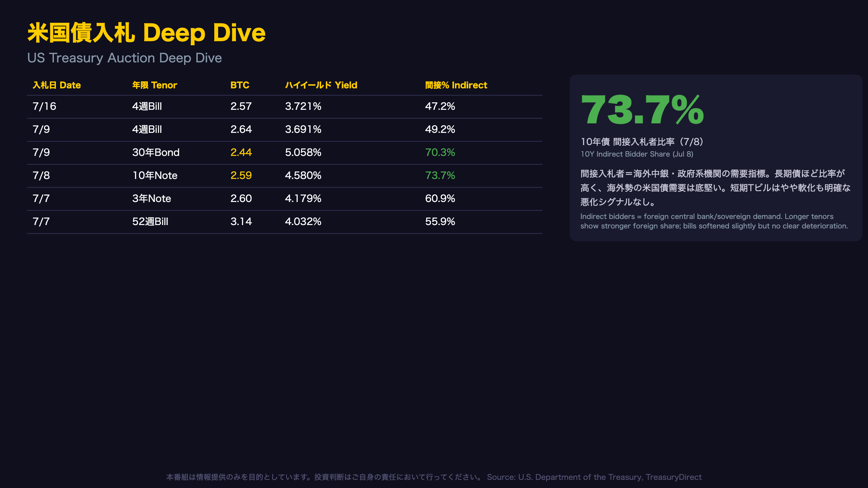The width and height of the screenshot is (868, 488).
Task: Click the BTC column header
Action: [x=240, y=85]
